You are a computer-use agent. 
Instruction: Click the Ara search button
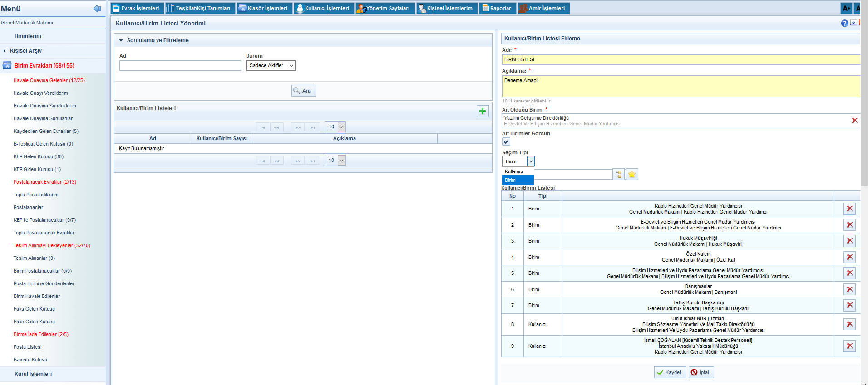[x=303, y=91]
